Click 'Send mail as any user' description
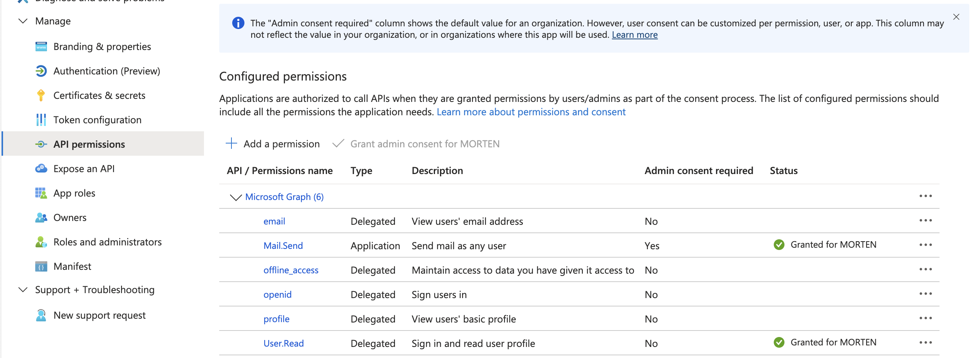 (x=459, y=246)
